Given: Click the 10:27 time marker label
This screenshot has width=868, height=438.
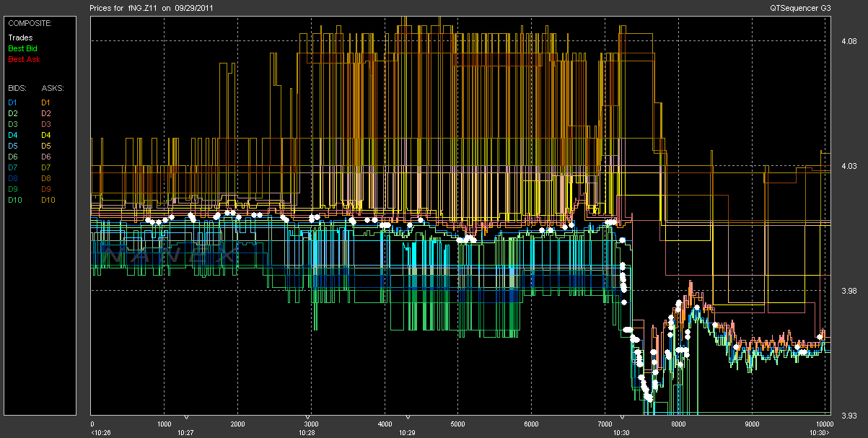Looking at the screenshot, I should click(x=186, y=432).
